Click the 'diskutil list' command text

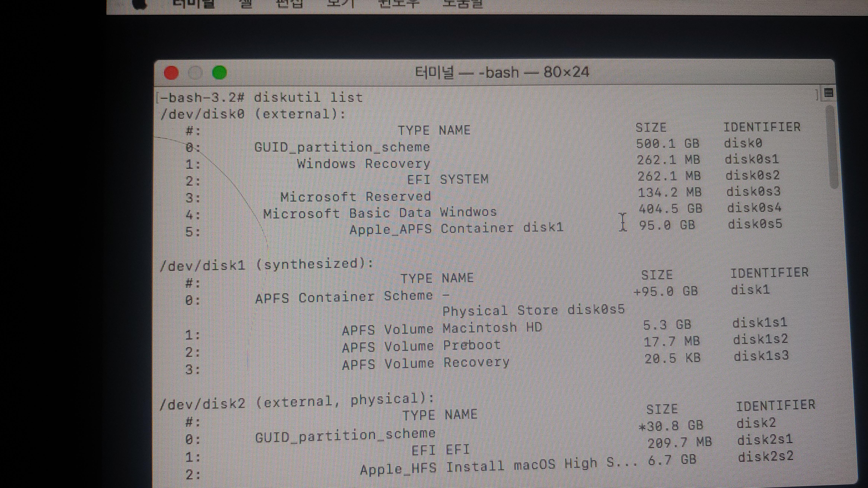(x=308, y=98)
